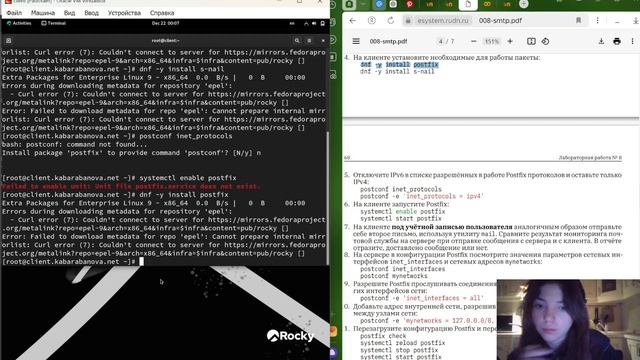
Task: Open the PDF viewer more-options menu
Action: tap(632, 41)
